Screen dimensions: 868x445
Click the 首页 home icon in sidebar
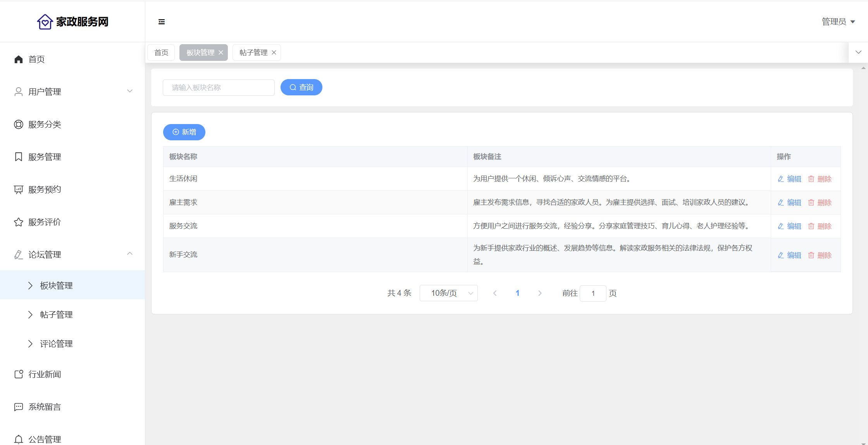19,59
